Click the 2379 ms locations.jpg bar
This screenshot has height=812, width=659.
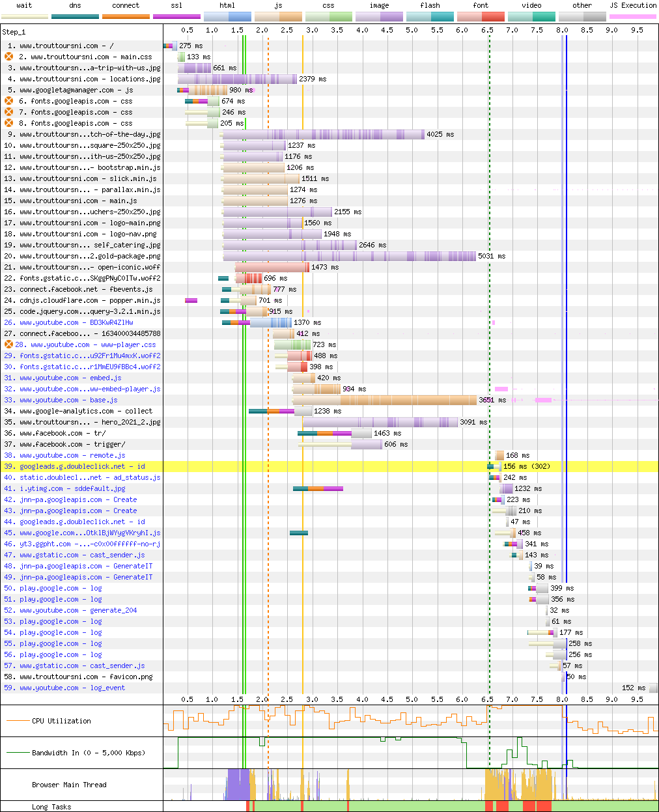pos(238,79)
